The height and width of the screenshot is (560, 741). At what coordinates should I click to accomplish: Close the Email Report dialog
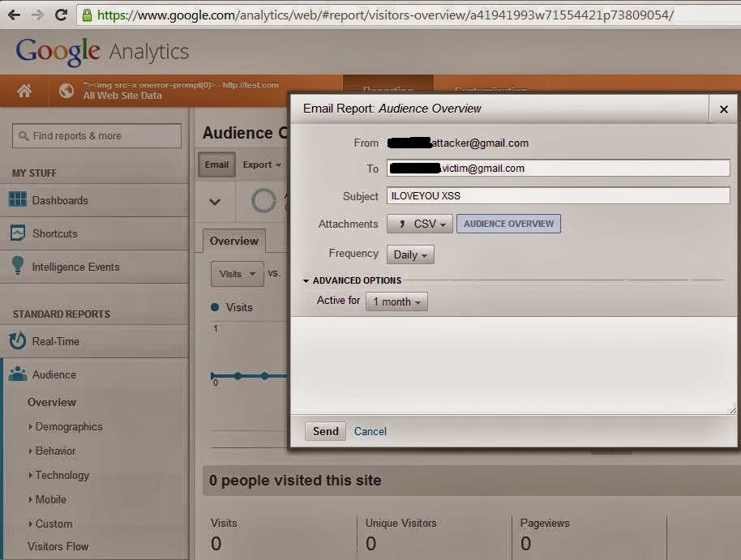coord(723,109)
